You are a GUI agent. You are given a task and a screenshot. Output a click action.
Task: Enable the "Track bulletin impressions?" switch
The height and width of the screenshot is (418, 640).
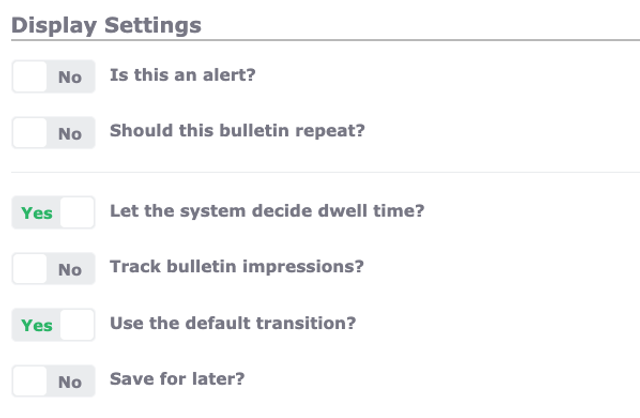click(53, 269)
